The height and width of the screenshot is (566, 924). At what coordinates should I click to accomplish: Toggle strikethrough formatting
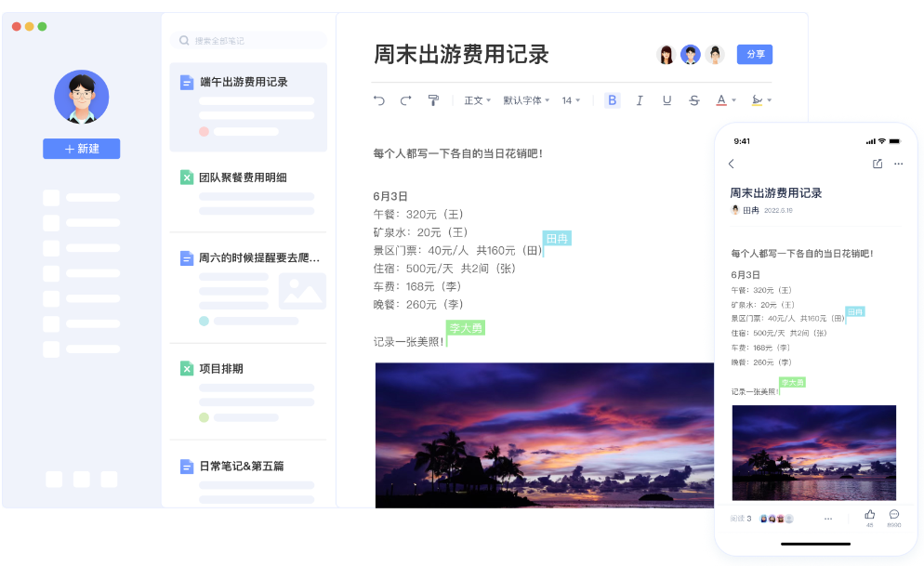click(694, 100)
